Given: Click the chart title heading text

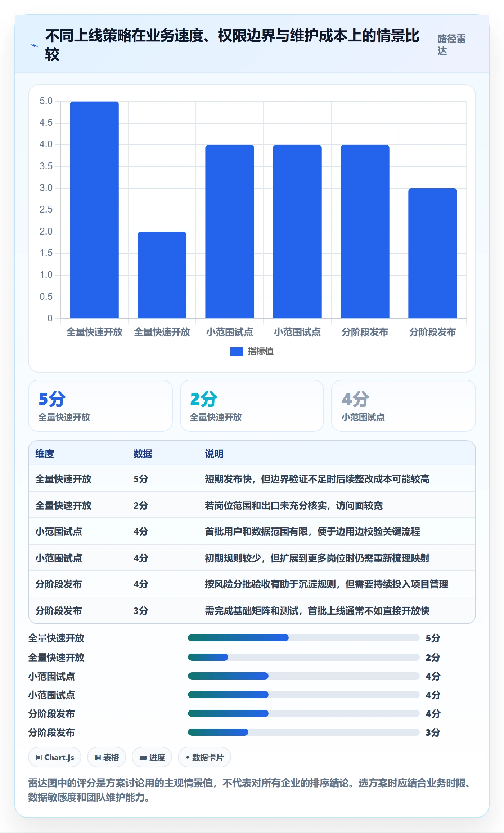Looking at the screenshot, I should [x=232, y=45].
